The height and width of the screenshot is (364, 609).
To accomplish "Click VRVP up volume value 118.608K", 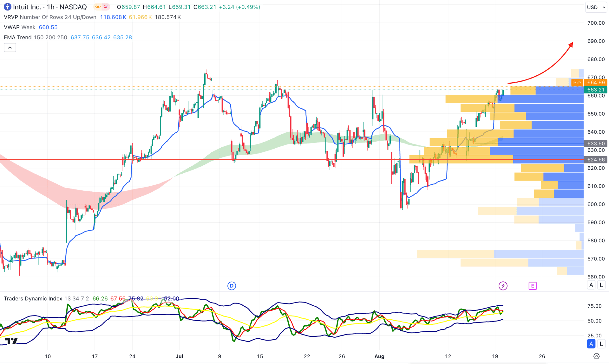I will click(113, 17).
